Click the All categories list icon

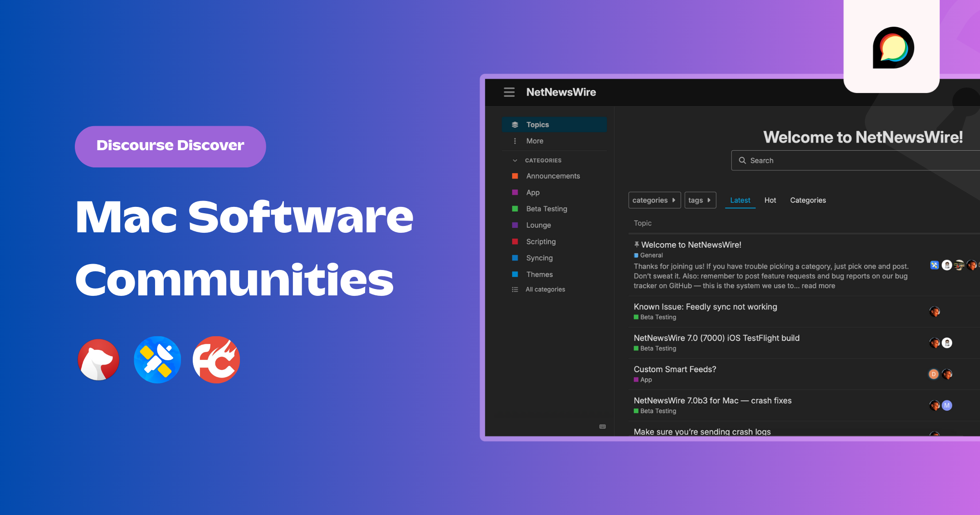(x=515, y=289)
